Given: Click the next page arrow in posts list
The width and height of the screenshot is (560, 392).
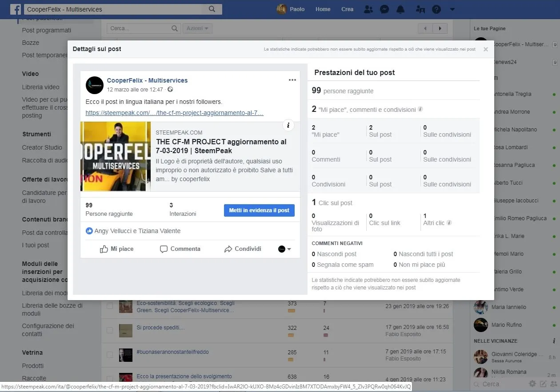Looking at the screenshot, I should pos(440,28).
